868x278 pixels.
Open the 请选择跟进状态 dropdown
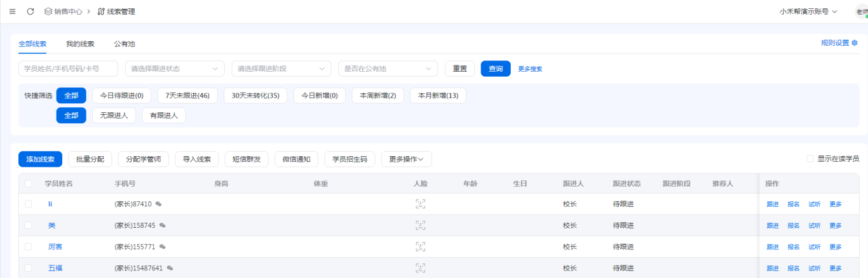coord(175,69)
